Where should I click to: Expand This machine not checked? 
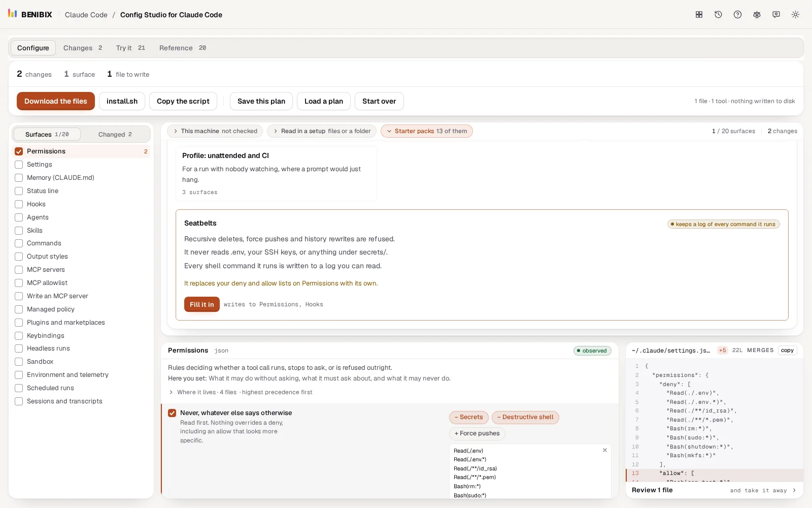pos(215,131)
